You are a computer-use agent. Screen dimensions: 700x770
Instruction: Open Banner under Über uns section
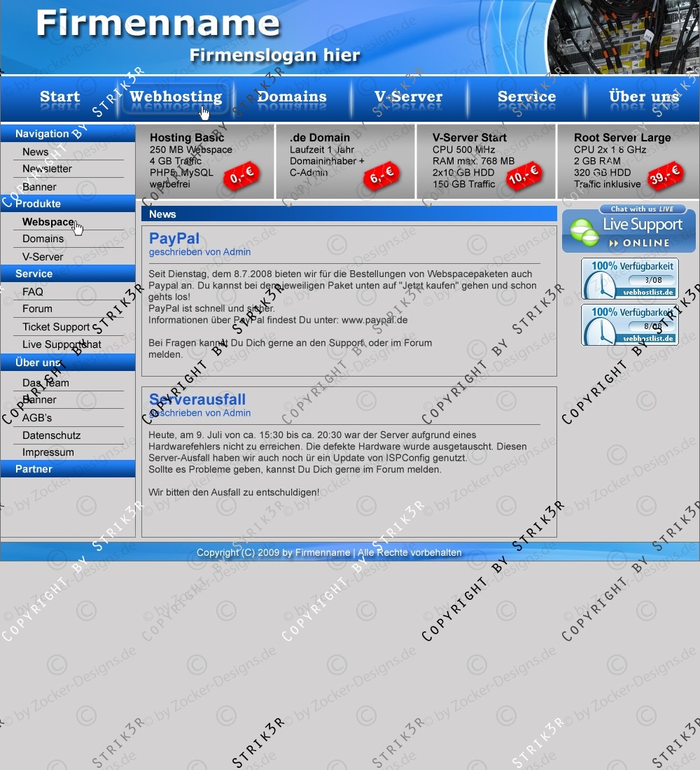tap(39, 399)
